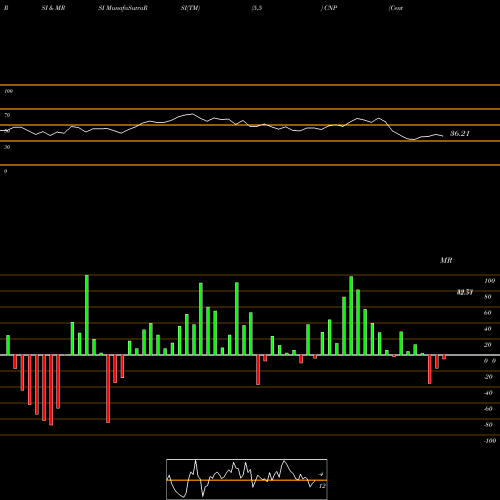The height and width of the screenshot is (500, 500).
Task: Click the MR axis label -100
Action: [490, 441]
